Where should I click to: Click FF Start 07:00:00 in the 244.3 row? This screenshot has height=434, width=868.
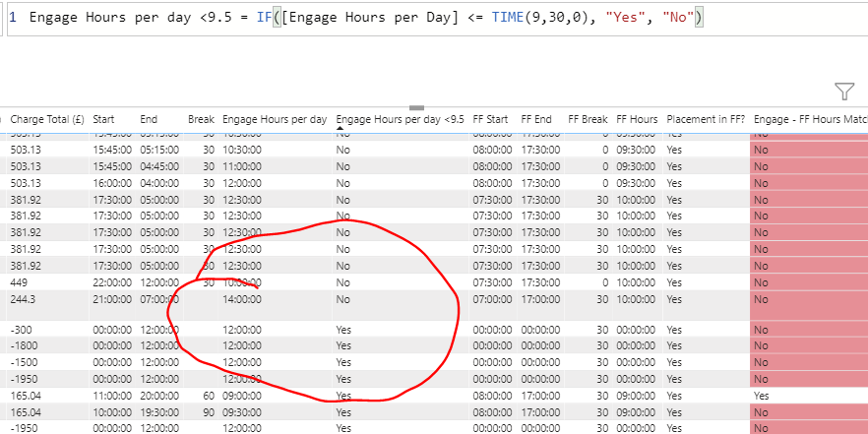click(493, 299)
